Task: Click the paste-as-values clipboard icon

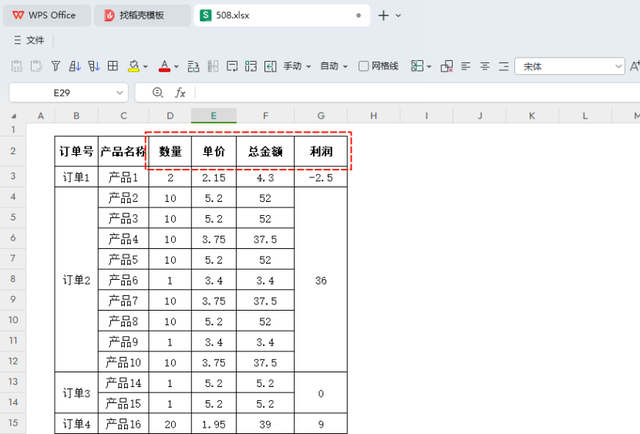Action: pyautogui.click(x=17, y=66)
